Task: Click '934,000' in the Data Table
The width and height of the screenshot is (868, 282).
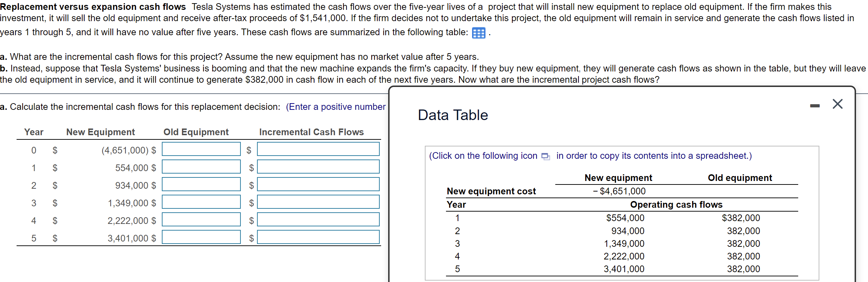Action: point(628,231)
